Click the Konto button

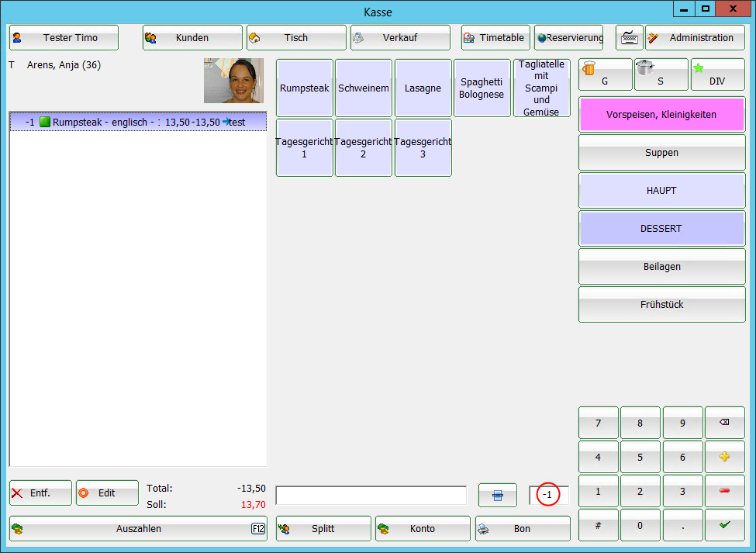[423, 528]
